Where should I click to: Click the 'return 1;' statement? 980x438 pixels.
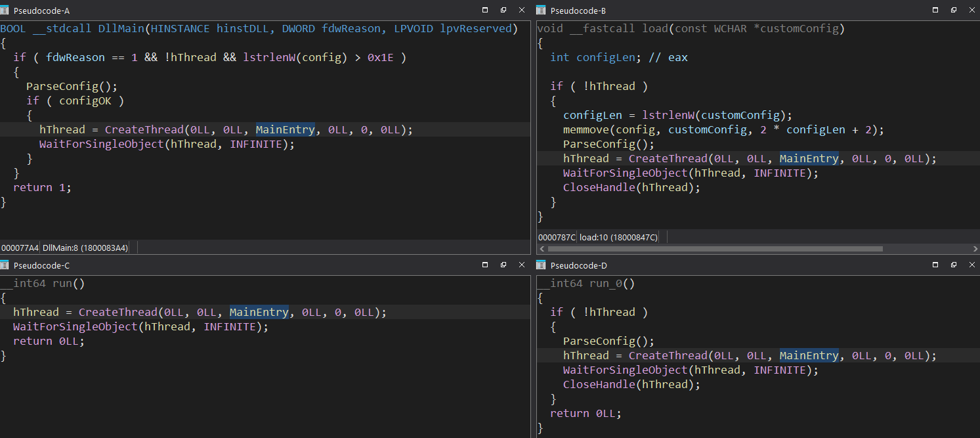click(x=43, y=188)
